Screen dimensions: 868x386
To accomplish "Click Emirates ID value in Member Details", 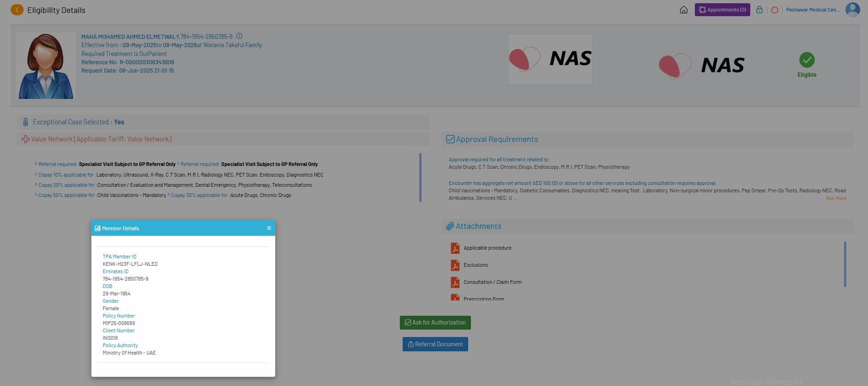I will point(126,279).
